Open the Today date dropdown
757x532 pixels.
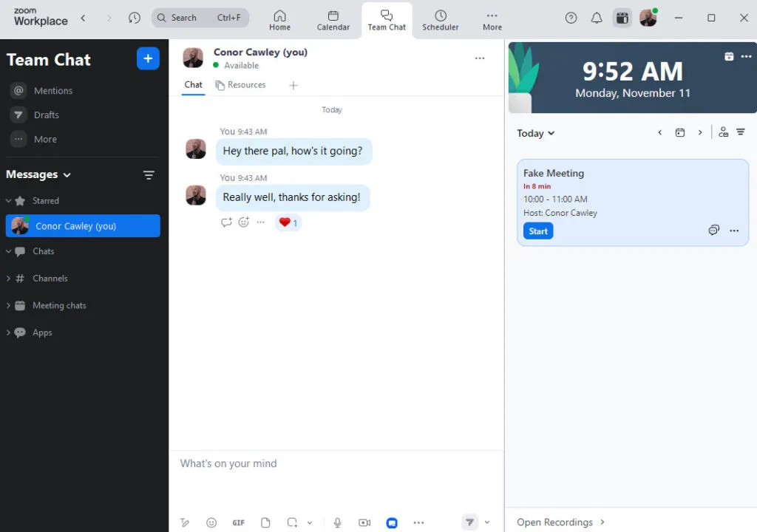click(535, 133)
